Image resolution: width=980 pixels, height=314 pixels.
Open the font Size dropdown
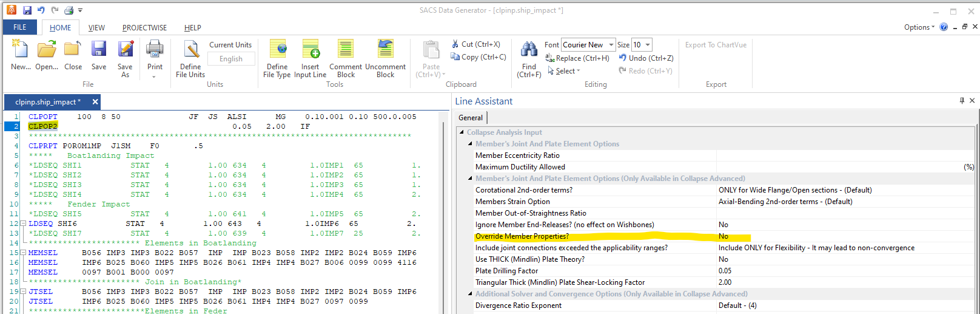point(648,45)
